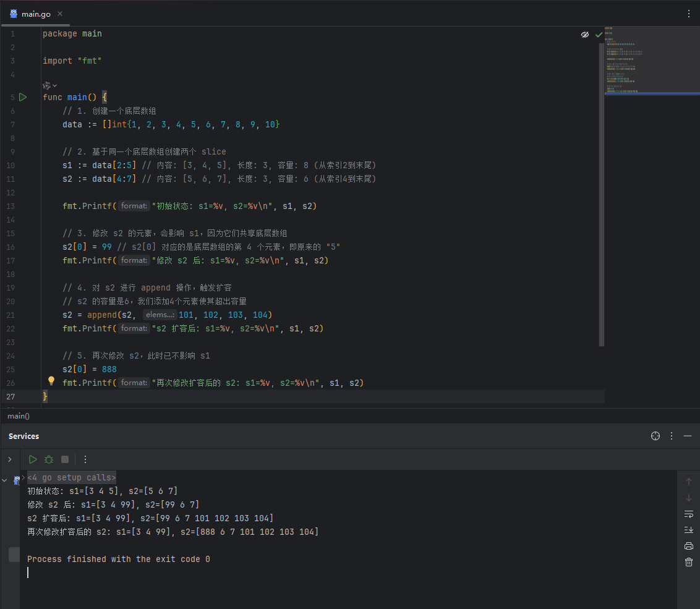Collapse the run configuration node chevron
Screen dimensions: 700x609
(4, 480)
